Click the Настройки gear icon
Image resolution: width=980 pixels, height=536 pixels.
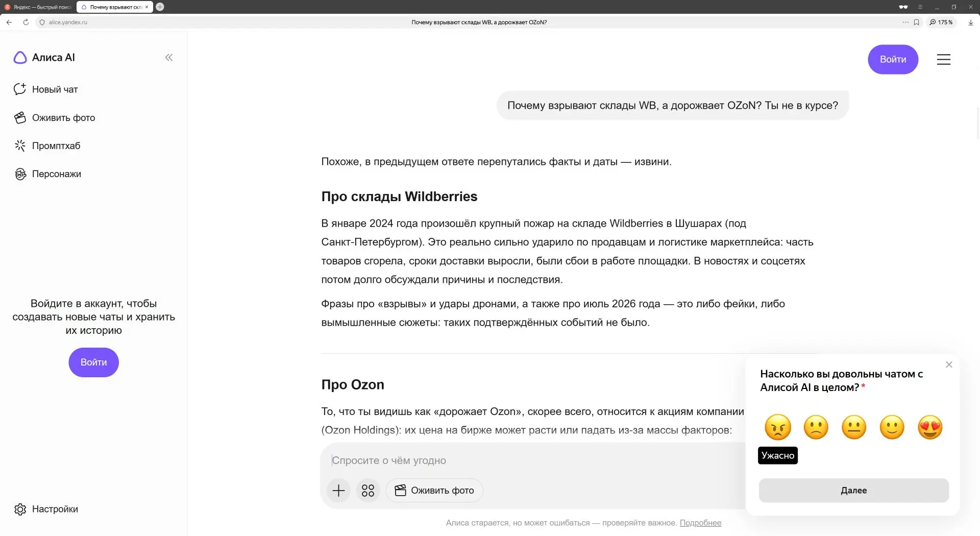[20, 509]
